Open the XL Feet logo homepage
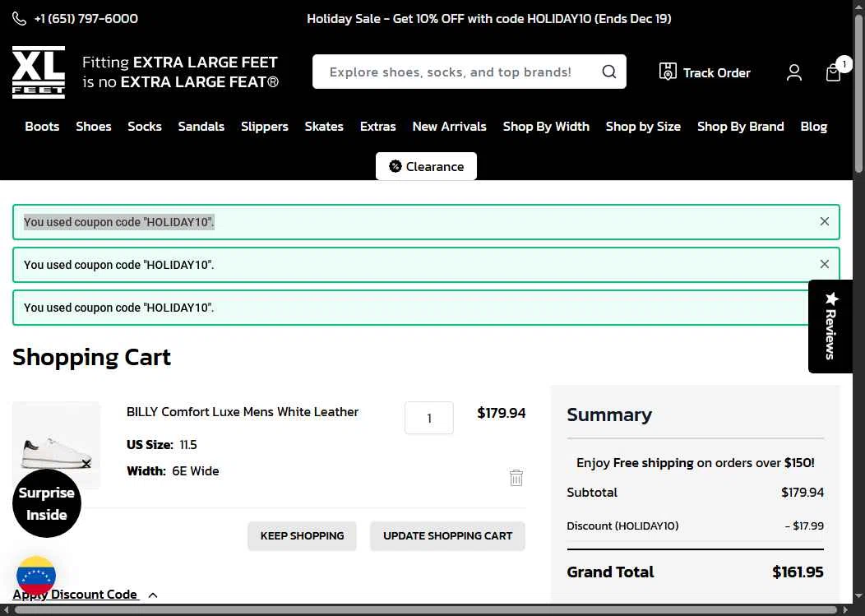Viewport: 865px width, 616px height. [x=39, y=72]
